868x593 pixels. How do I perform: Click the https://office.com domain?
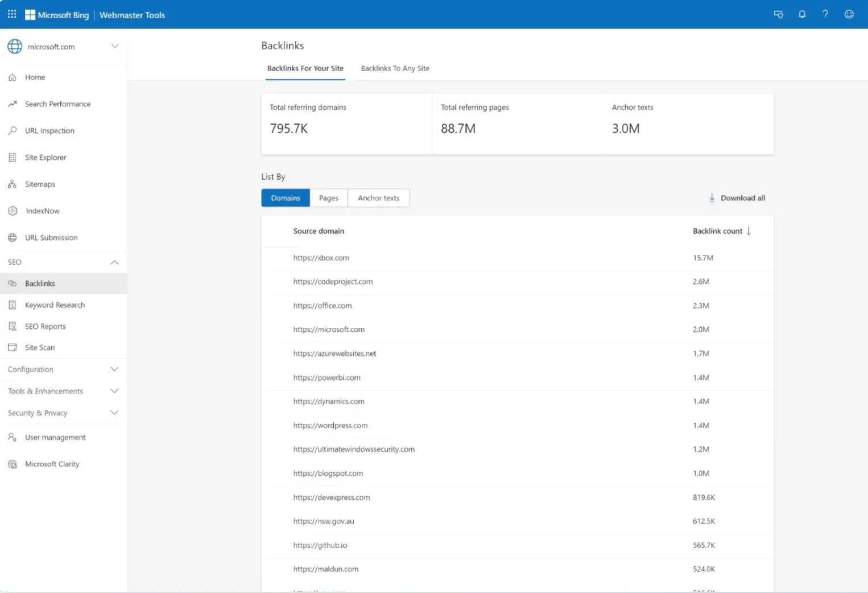[323, 306]
